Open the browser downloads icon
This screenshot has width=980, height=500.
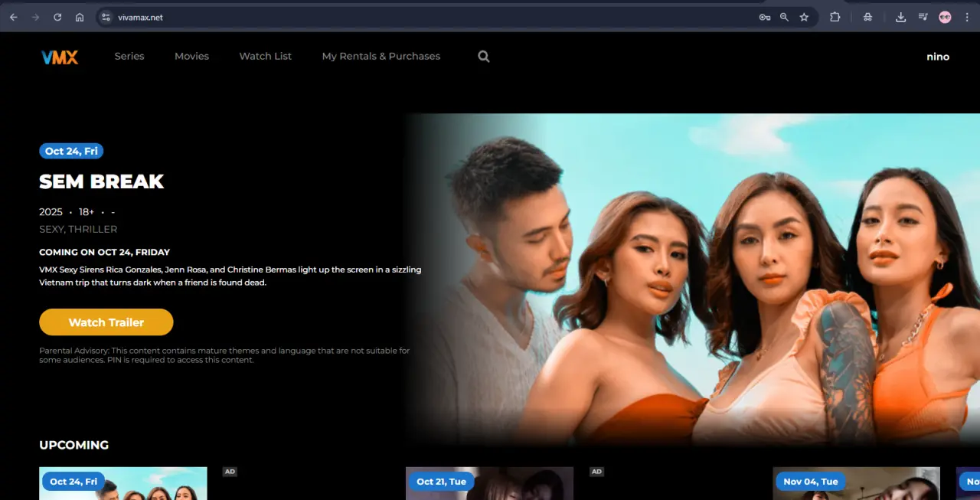pyautogui.click(x=900, y=17)
